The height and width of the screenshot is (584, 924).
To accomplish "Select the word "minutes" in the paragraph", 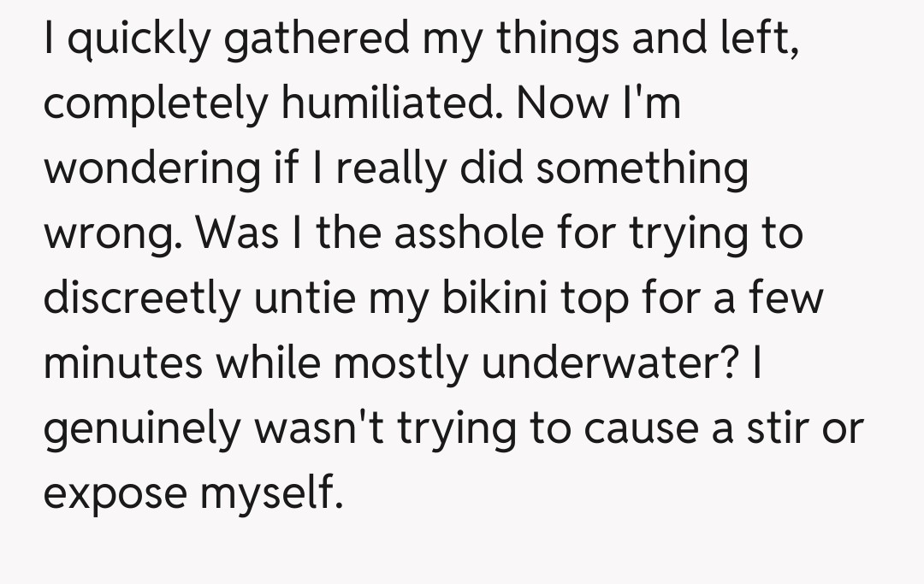I will click(123, 362).
